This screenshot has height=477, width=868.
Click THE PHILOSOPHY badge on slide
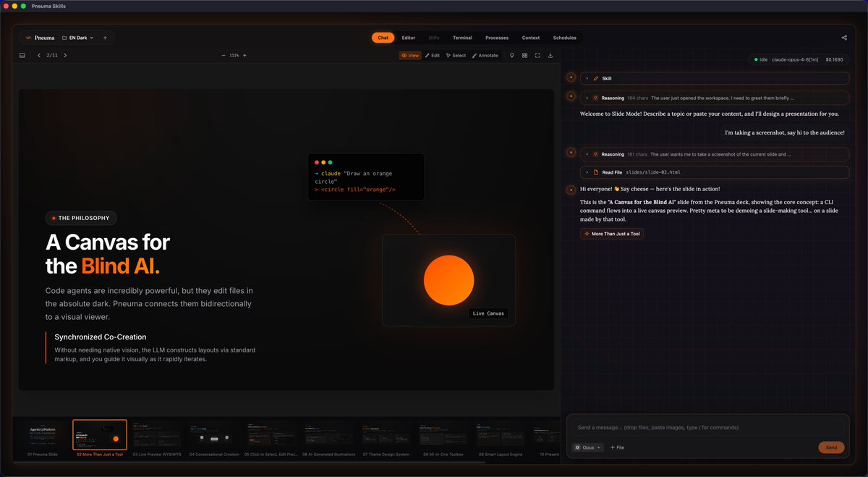(81, 218)
